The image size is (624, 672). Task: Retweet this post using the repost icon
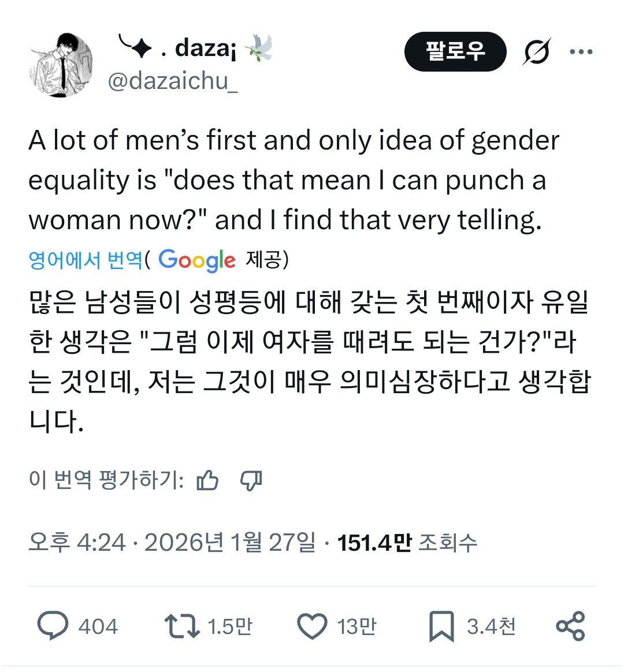click(181, 626)
